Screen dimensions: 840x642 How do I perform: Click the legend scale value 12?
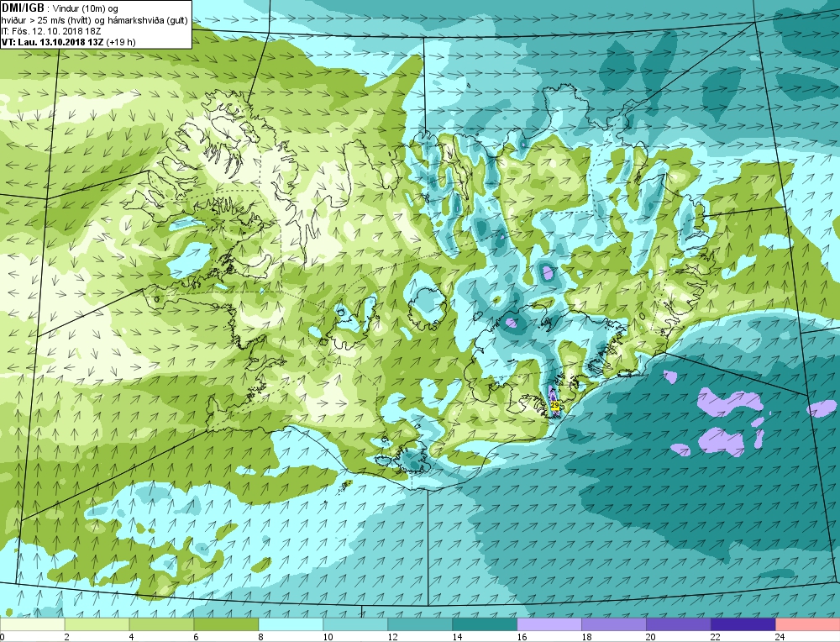point(392,637)
